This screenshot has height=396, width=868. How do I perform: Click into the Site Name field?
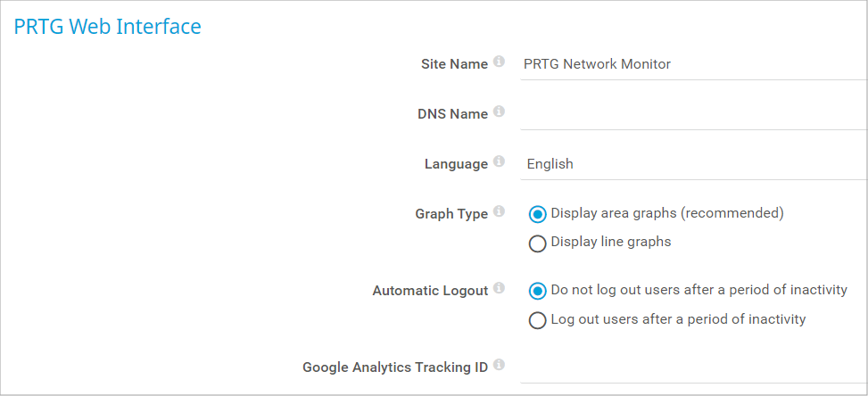click(691, 64)
